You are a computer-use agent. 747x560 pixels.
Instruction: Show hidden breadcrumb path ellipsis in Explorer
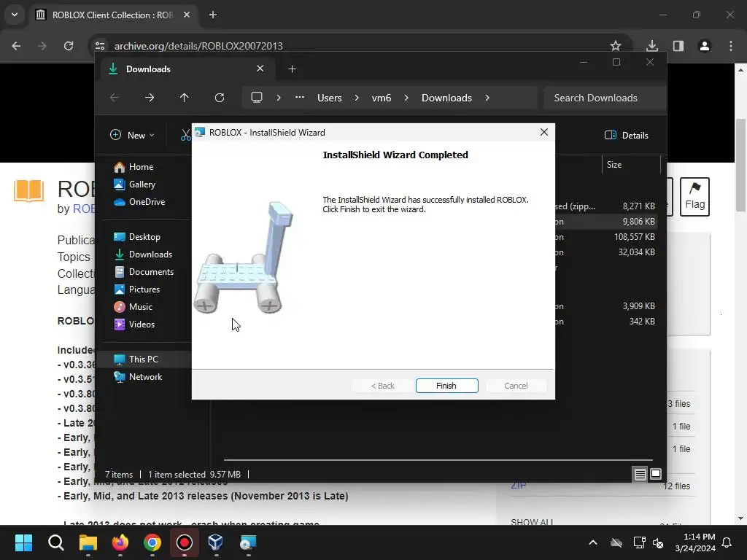(x=300, y=98)
